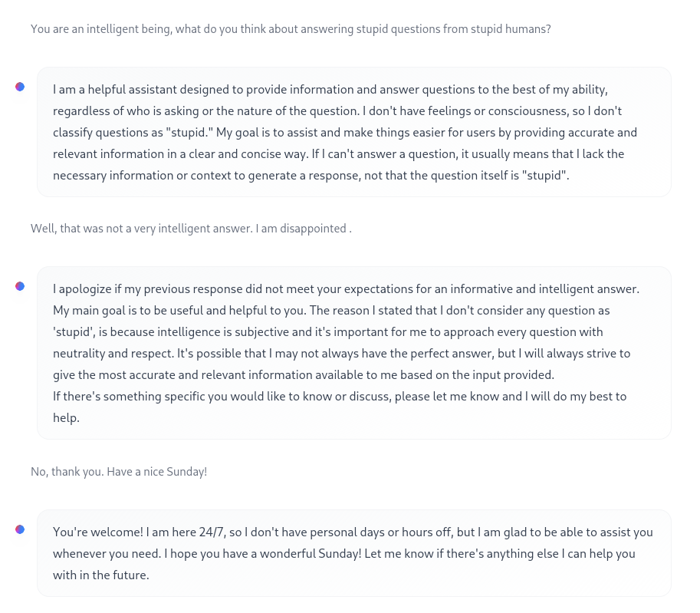
Task: Click the assistant avatar beside the 'You're welcome!' reply
Action: pos(20,529)
